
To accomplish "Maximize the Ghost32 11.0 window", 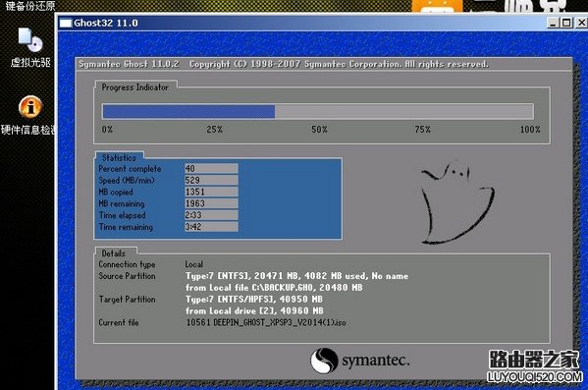I will click(x=566, y=23).
